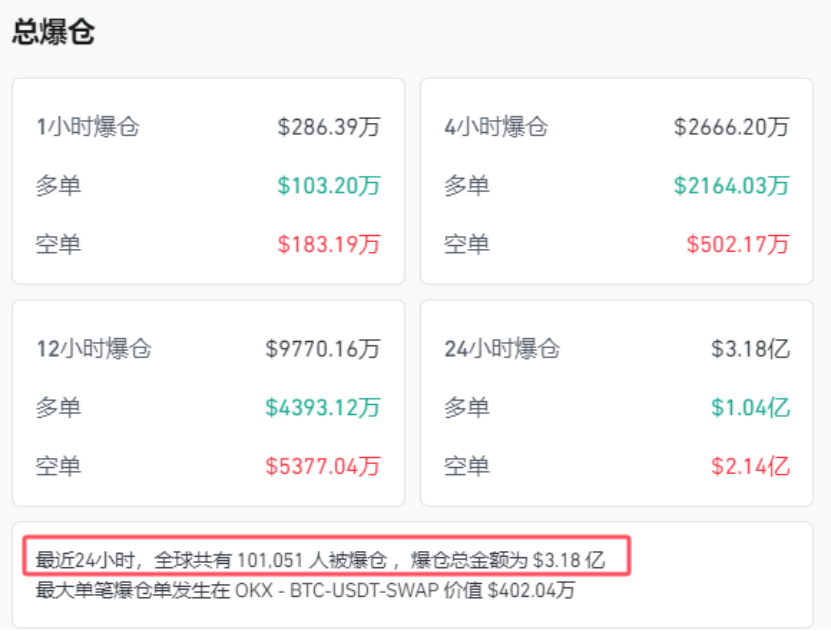This screenshot has width=831, height=631.
Task: Click the green $1.04亿 long value
Action: pos(750,407)
